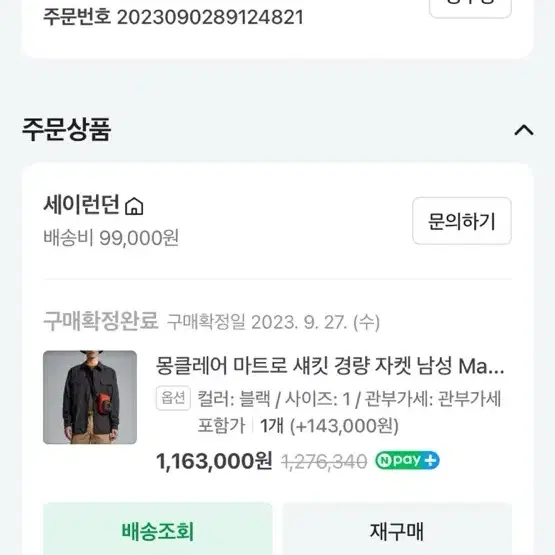Click the 재구매 repurchase button
The height and width of the screenshot is (555, 555).
point(397,530)
